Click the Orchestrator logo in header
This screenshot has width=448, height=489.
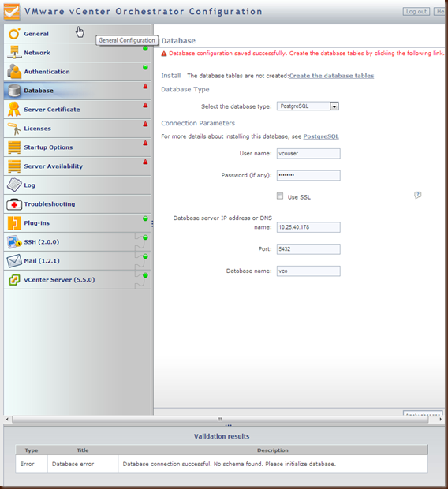click(12, 12)
